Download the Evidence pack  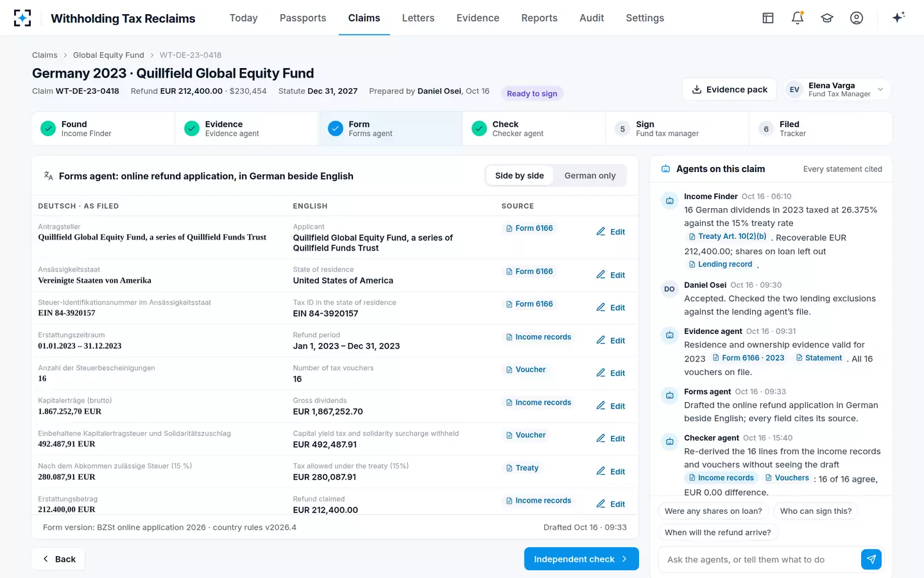click(x=730, y=90)
